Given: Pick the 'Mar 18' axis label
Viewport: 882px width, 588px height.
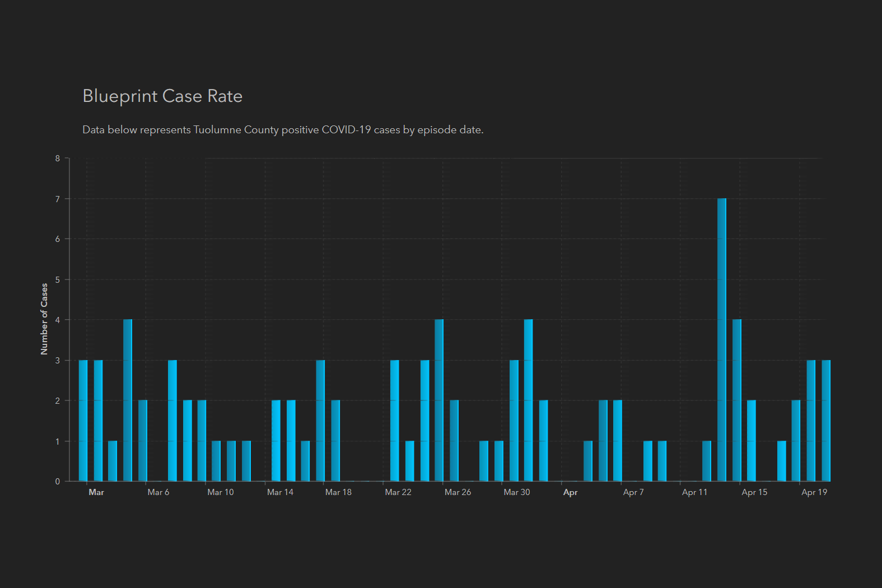Looking at the screenshot, I should (338, 492).
